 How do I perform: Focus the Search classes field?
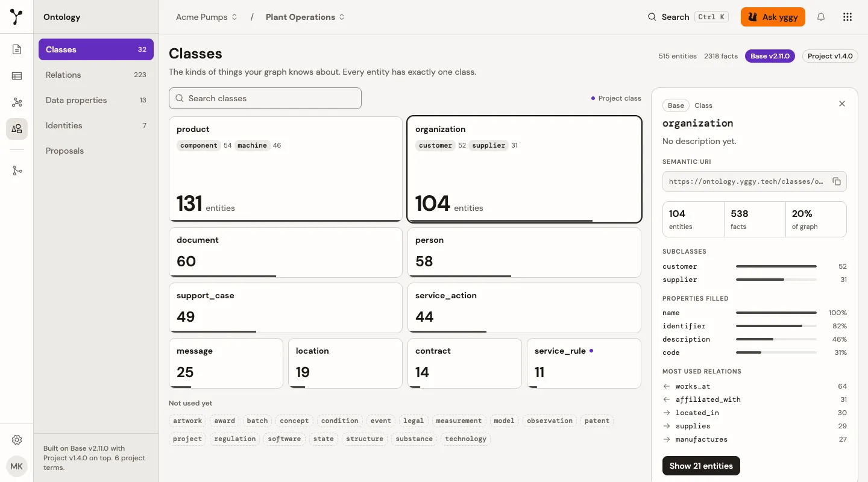265,98
